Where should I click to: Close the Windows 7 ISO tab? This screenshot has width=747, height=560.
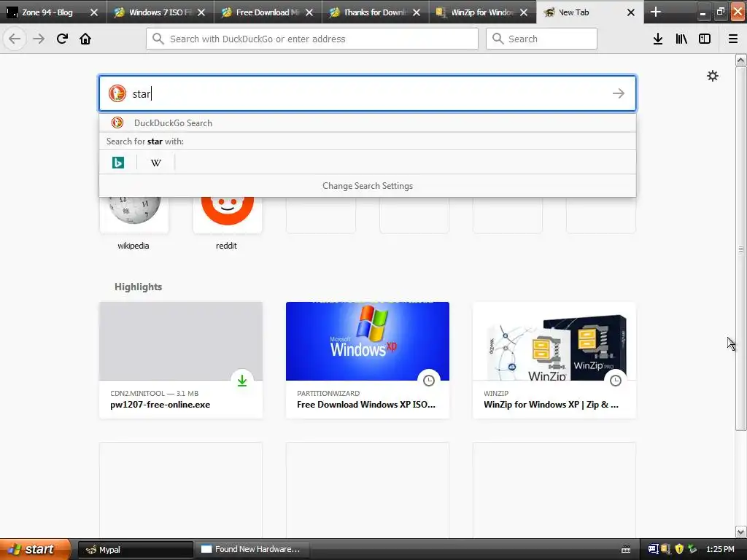(x=201, y=12)
